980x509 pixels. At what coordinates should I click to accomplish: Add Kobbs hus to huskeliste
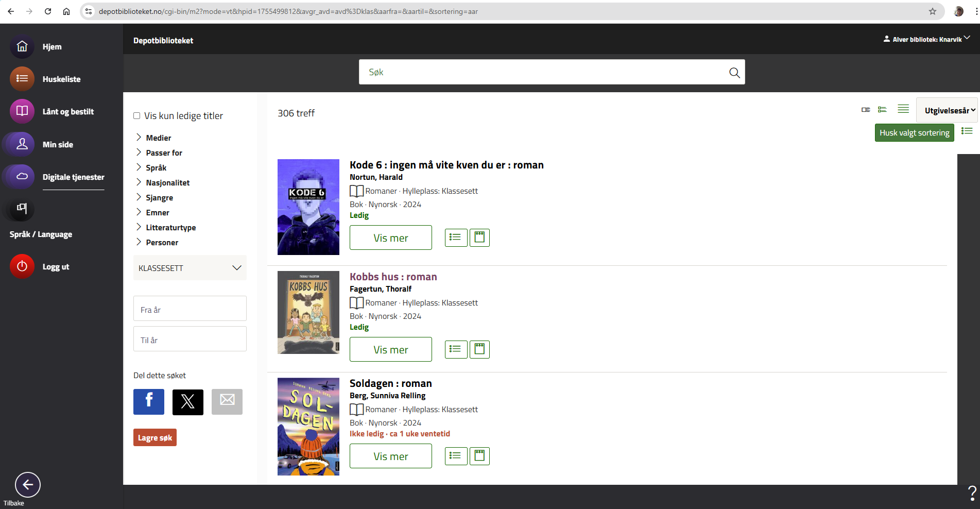coord(456,349)
